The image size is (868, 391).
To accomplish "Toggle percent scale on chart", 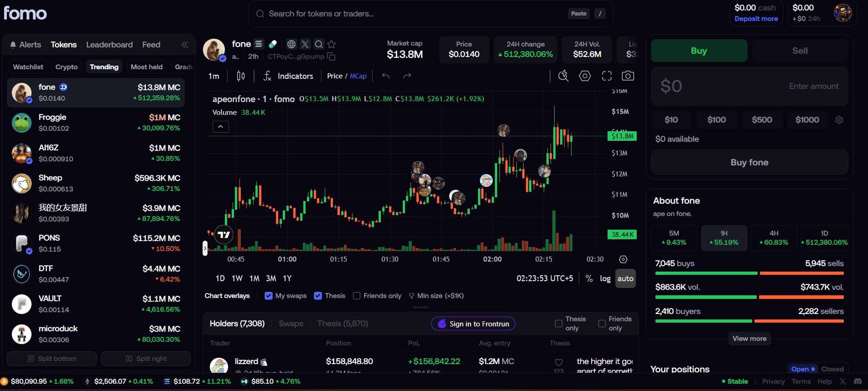I will (589, 278).
